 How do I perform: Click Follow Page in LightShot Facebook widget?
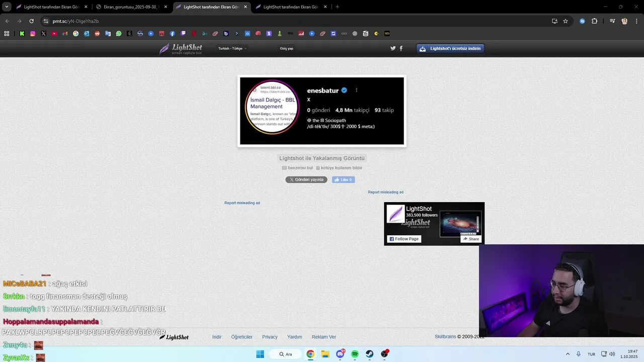coord(404,239)
